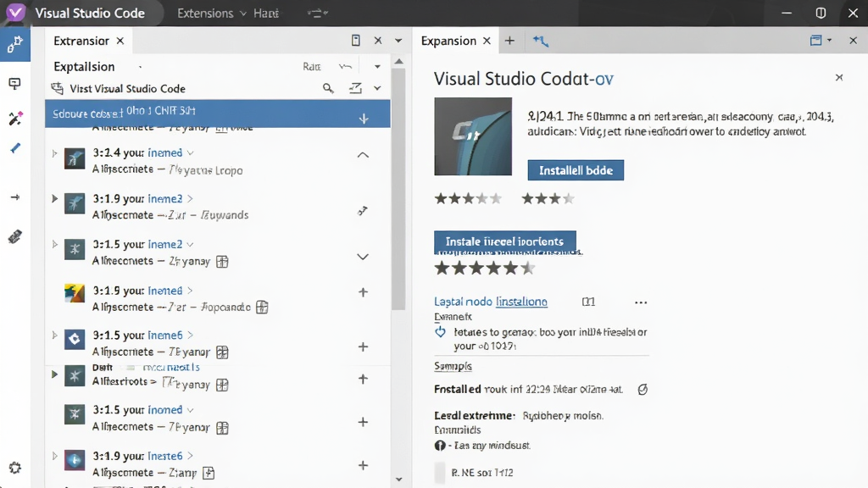Click the download arrow on the highlighted blue row
The height and width of the screenshot is (488, 868).
tap(364, 119)
